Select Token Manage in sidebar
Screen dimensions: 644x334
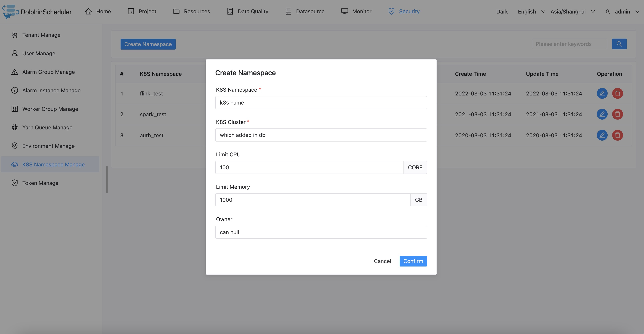tap(50, 183)
